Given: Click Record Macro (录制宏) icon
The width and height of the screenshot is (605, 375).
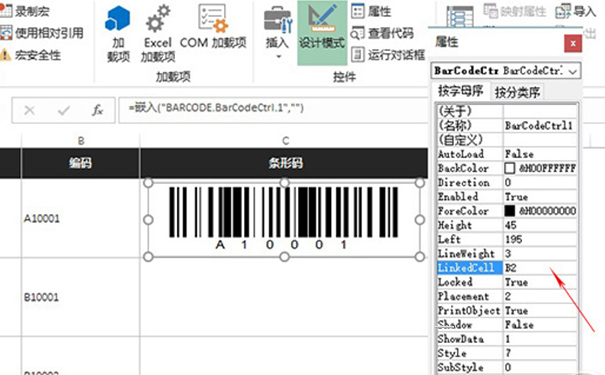Looking at the screenshot, I should point(6,10).
